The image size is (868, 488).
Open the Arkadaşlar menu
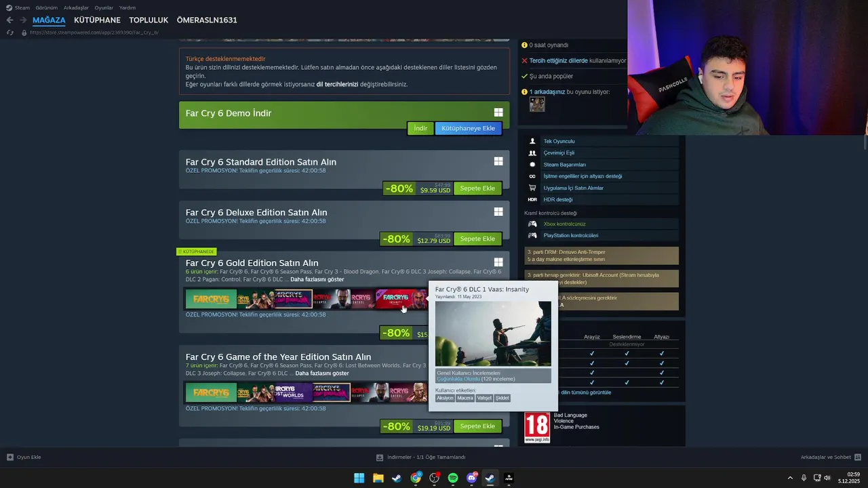[76, 7]
